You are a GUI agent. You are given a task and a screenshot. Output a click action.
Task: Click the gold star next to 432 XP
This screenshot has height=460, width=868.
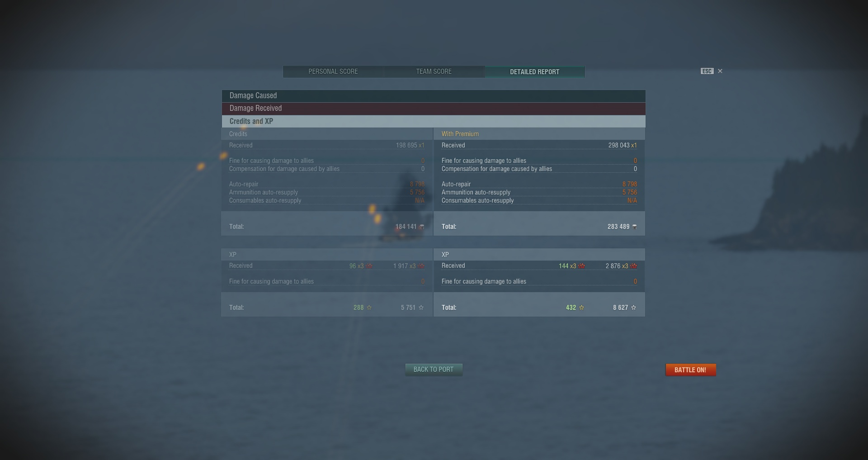pos(581,308)
